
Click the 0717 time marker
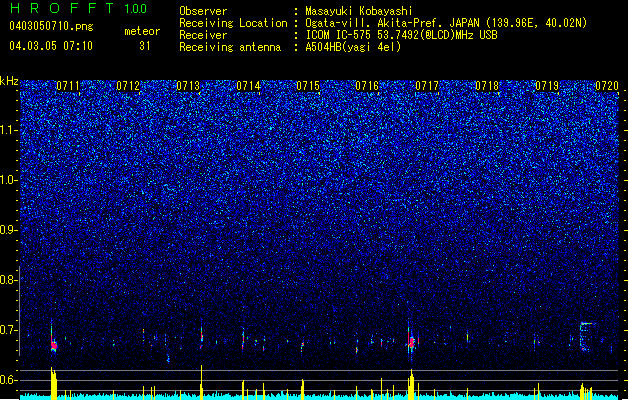click(427, 86)
